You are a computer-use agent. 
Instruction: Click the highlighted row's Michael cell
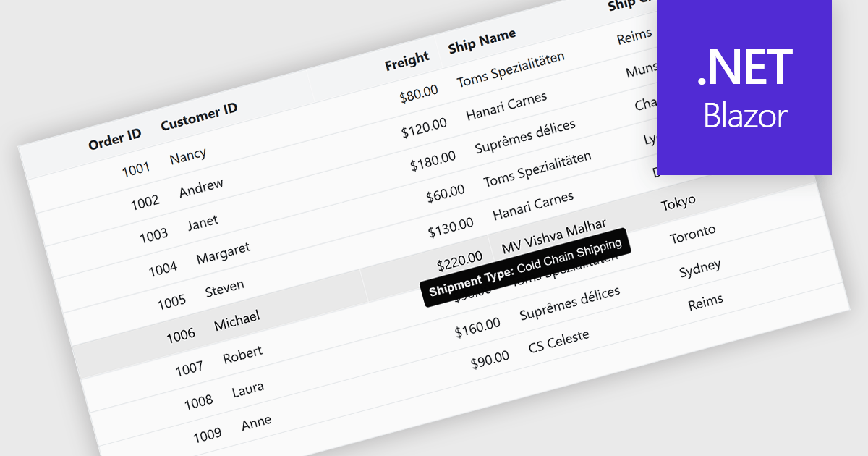(237, 319)
